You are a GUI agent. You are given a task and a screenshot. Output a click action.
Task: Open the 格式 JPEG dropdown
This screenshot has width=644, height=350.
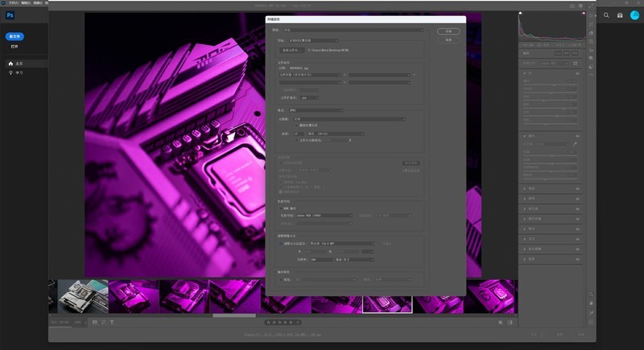pyautogui.click(x=316, y=110)
